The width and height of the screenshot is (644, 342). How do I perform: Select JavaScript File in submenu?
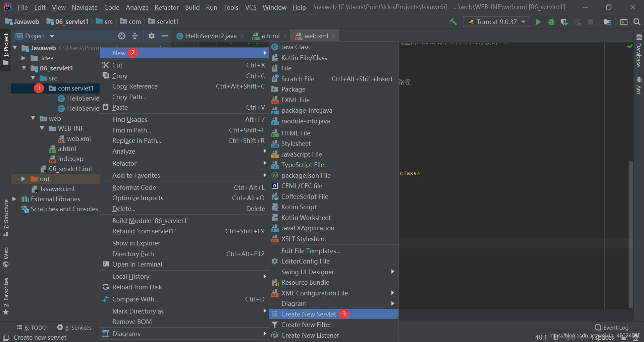tap(334, 155)
